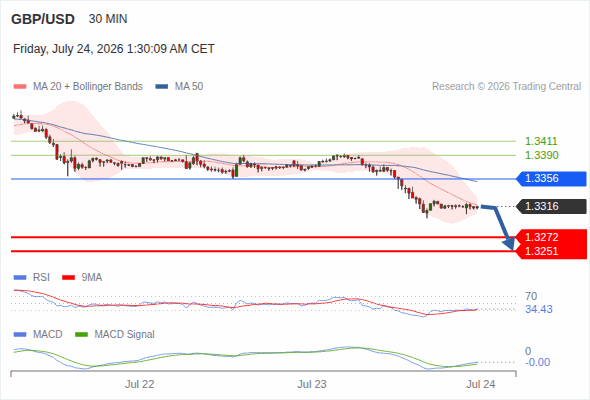The height and width of the screenshot is (400, 590).
Task: Click the MACD Signal green legend swatch
Action: click(81, 335)
